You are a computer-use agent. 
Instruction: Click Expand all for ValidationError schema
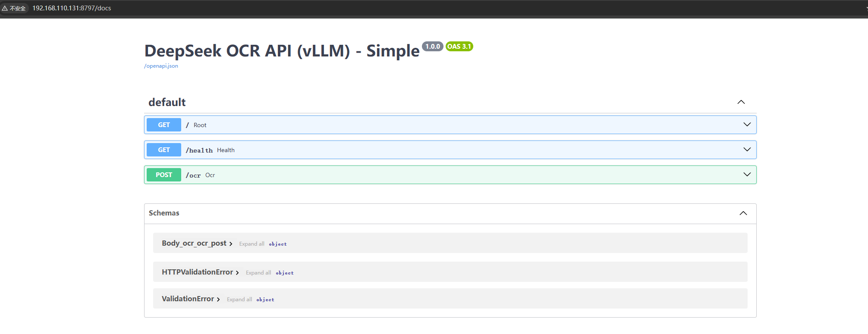coord(239,300)
